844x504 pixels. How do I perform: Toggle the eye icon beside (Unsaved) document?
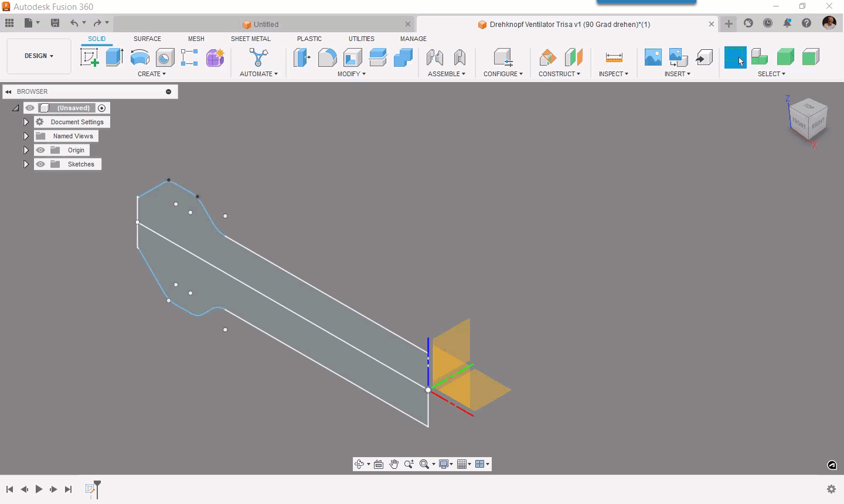coord(30,108)
